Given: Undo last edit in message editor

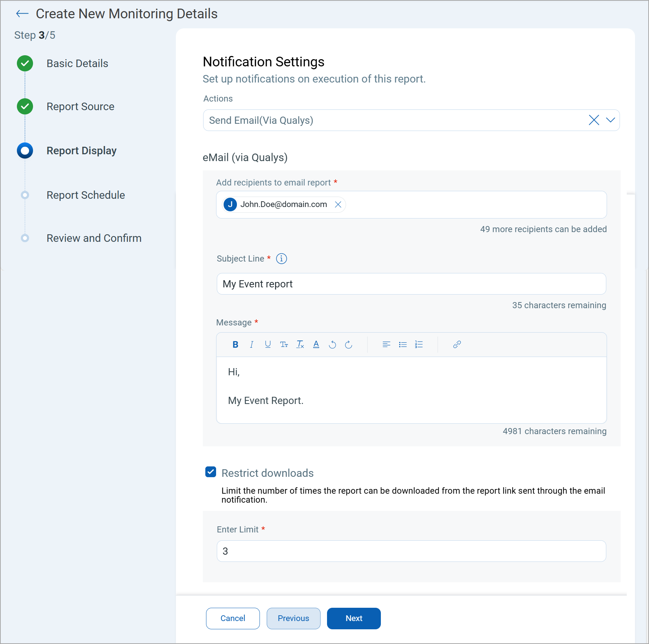Looking at the screenshot, I should point(332,344).
